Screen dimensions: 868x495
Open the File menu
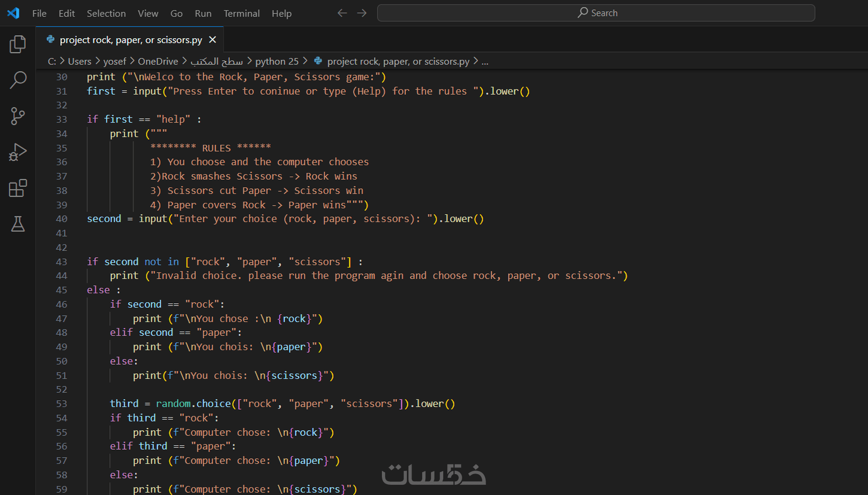[x=39, y=13]
